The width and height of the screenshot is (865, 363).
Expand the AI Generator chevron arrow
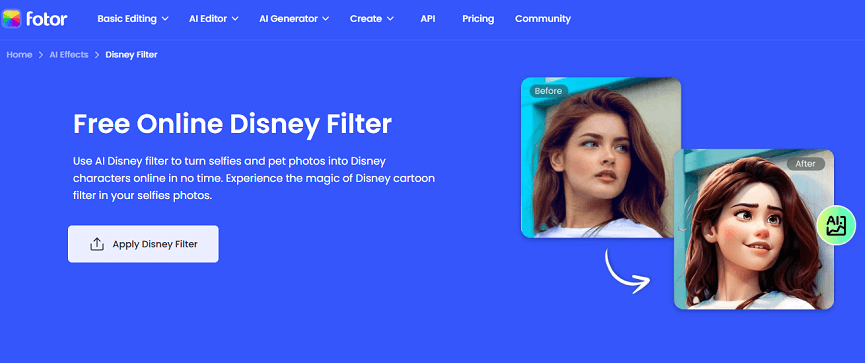tap(325, 19)
